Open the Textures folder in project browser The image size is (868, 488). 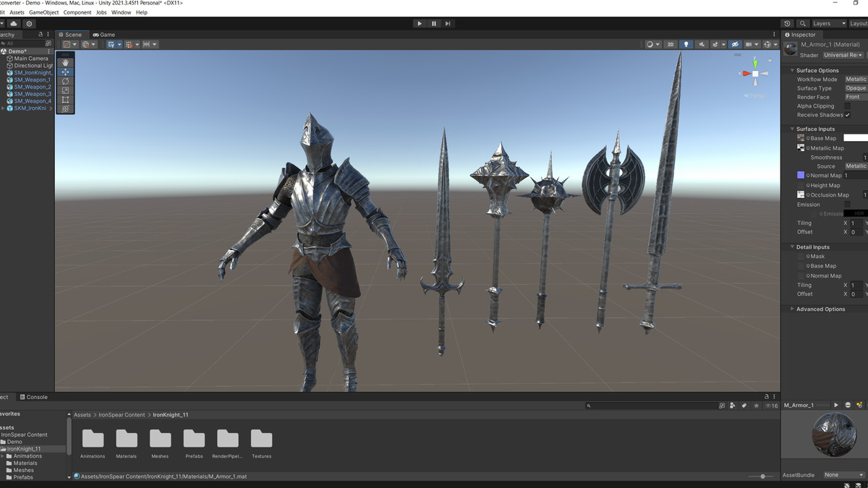coord(261,439)
